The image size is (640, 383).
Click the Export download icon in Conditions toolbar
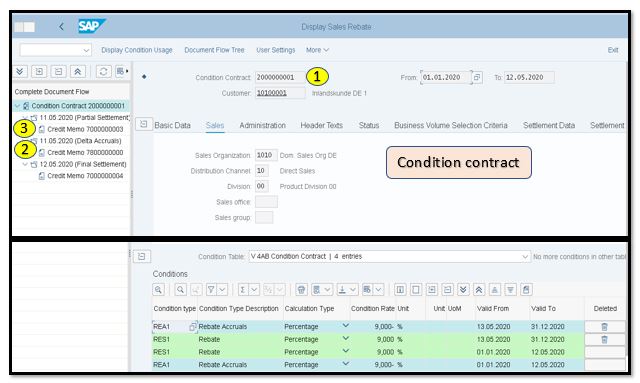pos(342,289)
